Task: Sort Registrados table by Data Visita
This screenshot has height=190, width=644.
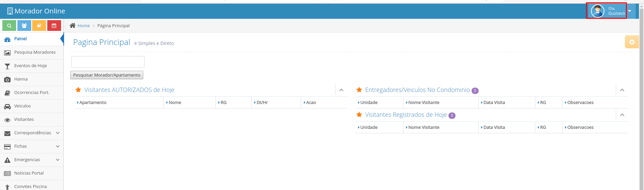Action: (507, 127)
